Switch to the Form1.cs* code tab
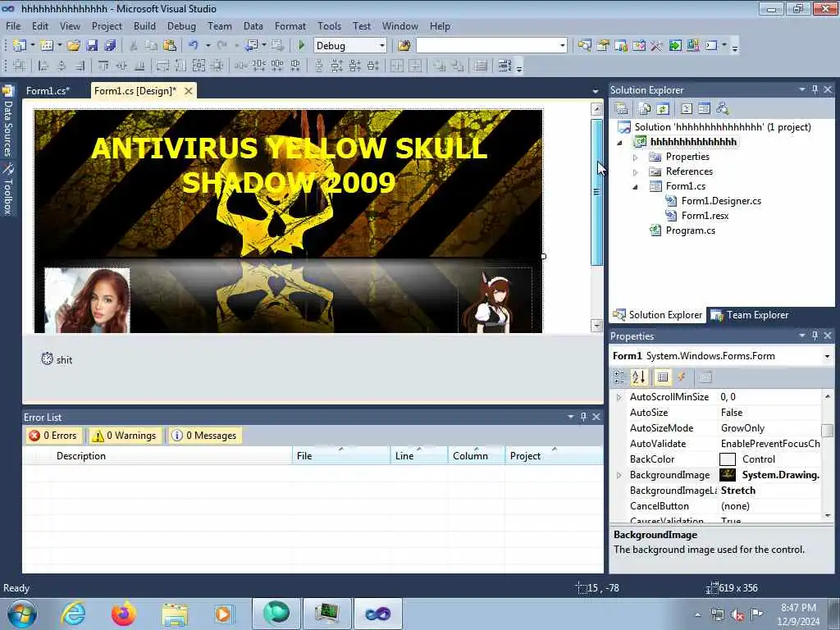Viewport: 840px width, 630px height. pyautogui.click(x=48, y=91)
